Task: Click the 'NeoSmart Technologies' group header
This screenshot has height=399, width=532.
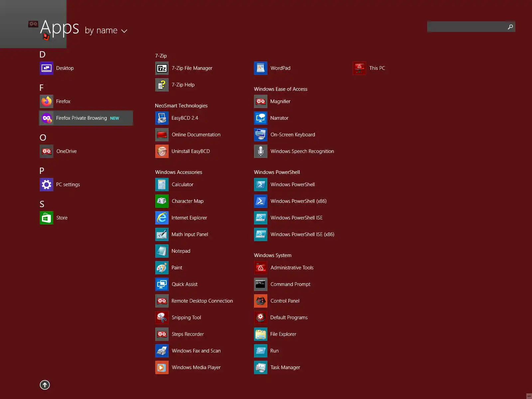Action: [x=181, y=106]
